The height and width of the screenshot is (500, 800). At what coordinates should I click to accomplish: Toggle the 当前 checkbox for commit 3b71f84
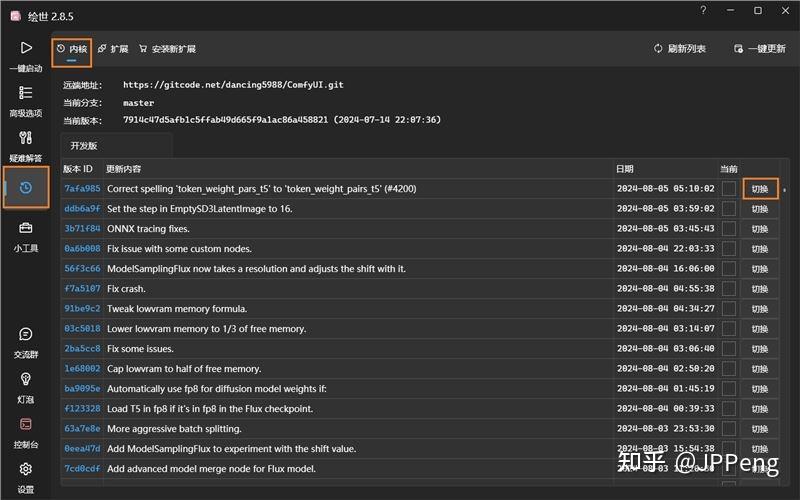(729, 228)
